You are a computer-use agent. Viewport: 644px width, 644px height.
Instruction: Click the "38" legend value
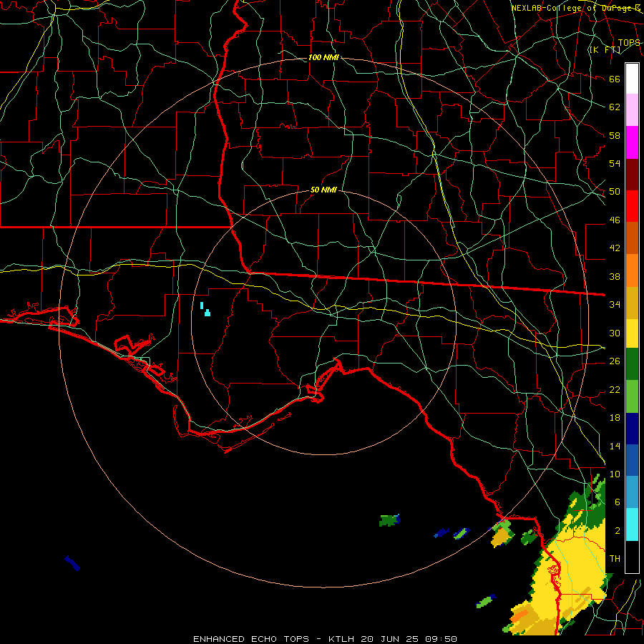pos(615,277)
